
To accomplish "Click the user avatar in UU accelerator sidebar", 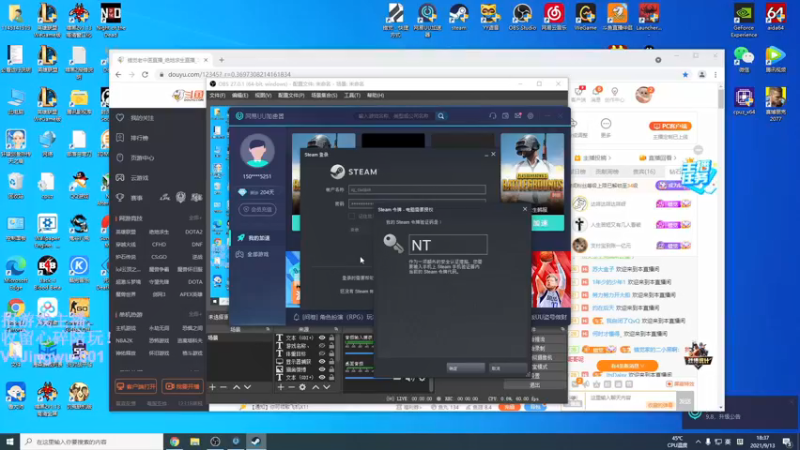I will click(257, 151).
